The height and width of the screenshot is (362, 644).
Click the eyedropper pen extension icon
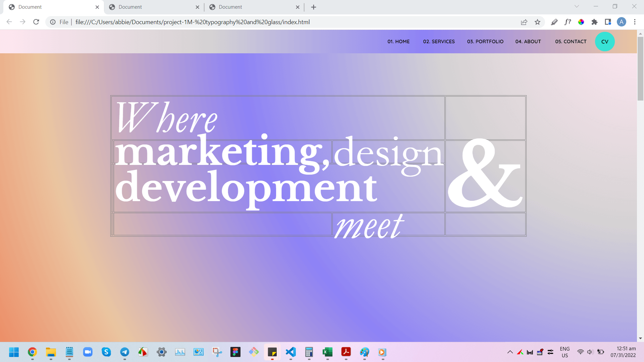pos(554,22)
